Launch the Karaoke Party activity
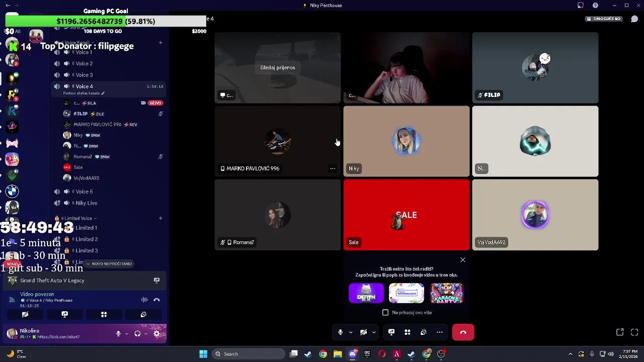Image resolution: width=644 pixels, height=362 pixels. tap(447, 293)
